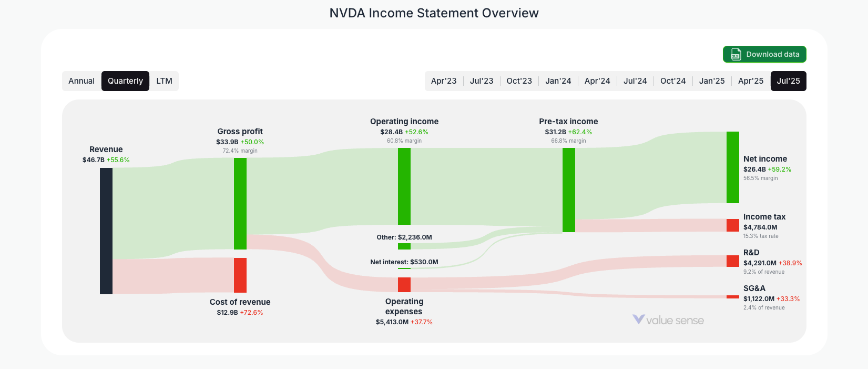Select the Jul'25 period
Image resolution: width=868 pixels, height=369 pixels.
coord(789,81)
